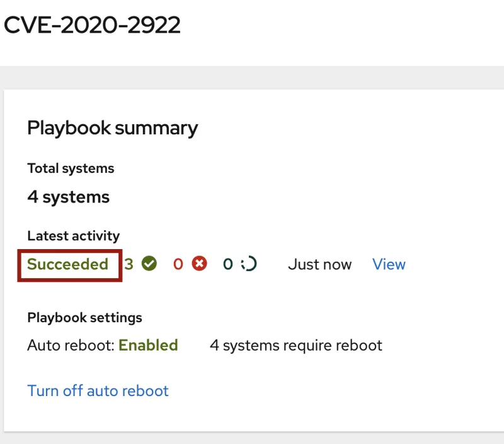Toggle the Enabled auto reboot setting
This screenshot has width=504, height=444.
point(148,345)
